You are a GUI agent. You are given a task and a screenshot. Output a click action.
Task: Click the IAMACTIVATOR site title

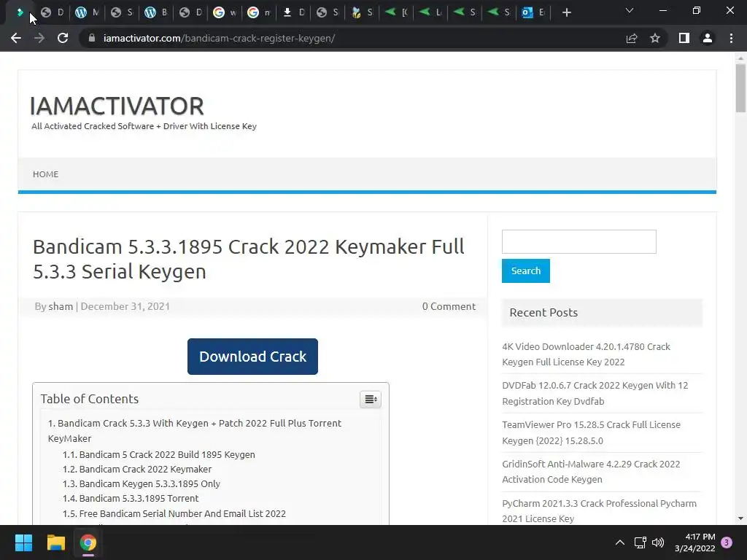click(x=117, y=106)
